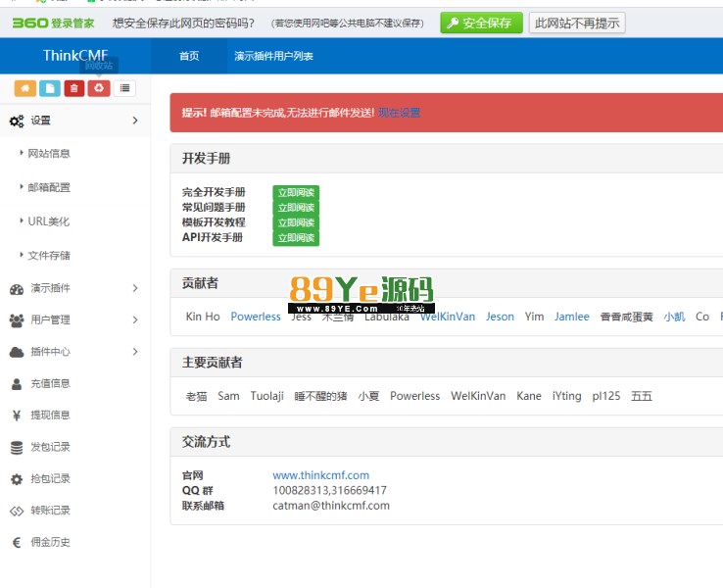Open the www.thinkcmf.com link
Screen dimensions: 723x588
(321, 475)
